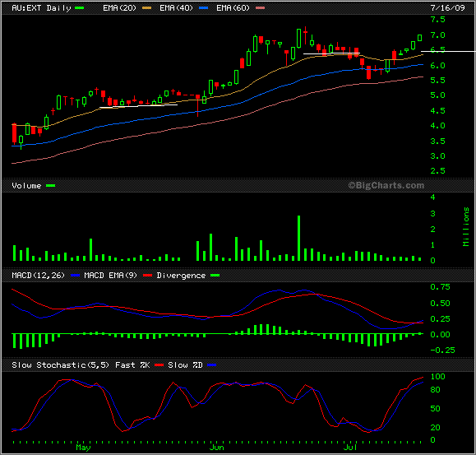Click the -0.25 MACD axis label

(x=442, y=351)
